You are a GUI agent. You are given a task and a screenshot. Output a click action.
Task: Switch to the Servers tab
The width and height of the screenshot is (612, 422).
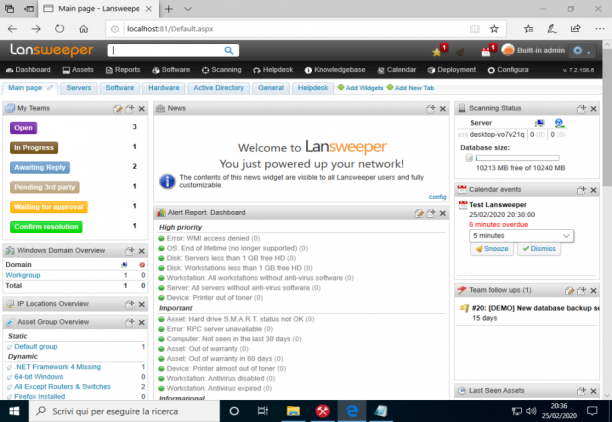click(x=78, y=88)
